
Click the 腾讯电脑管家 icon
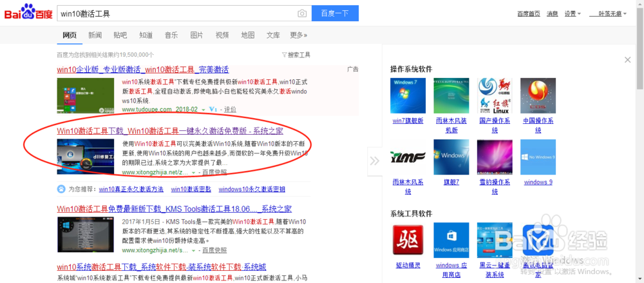[x=538, y=240]
